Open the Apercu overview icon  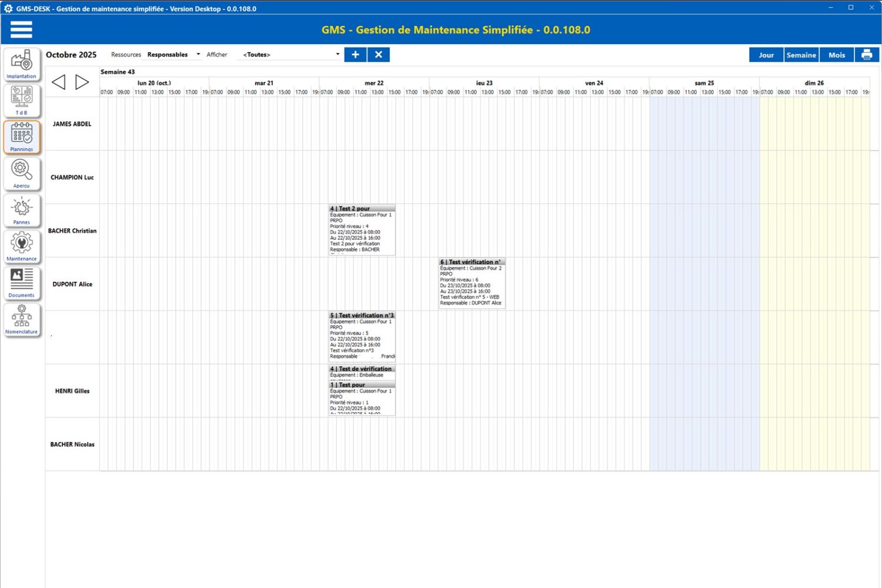click(x=22, y=173)
